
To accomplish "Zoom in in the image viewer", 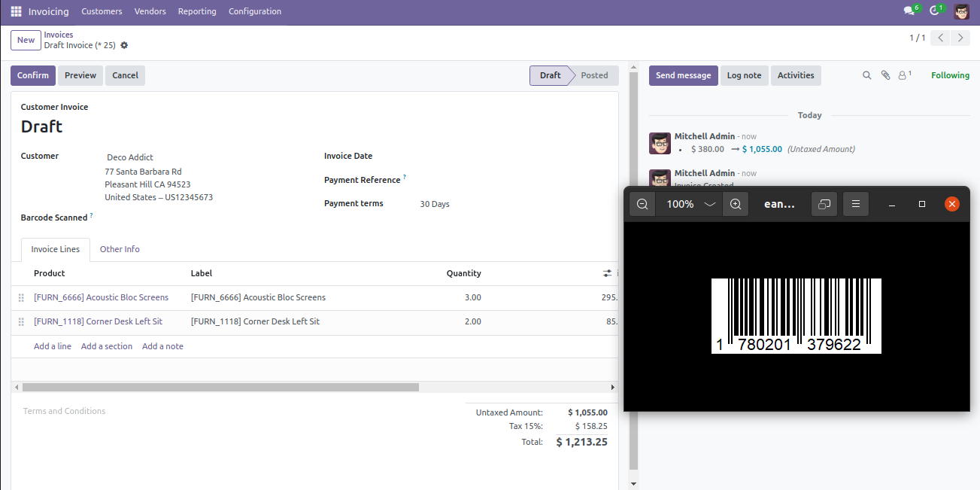I will coord(736,204).
